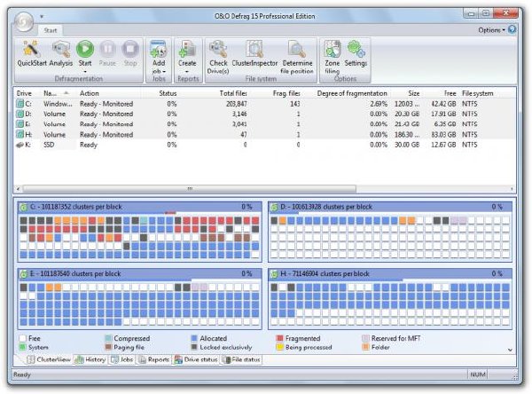The image size is (532, 394).
Task: Sort by the File system column header
Action: pos(477,93)
